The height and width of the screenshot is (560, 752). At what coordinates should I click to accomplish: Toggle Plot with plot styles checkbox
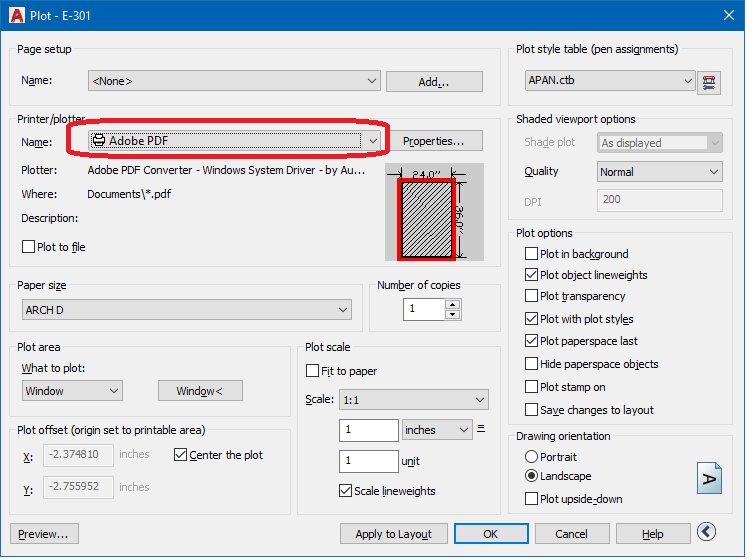click(531, 319)
